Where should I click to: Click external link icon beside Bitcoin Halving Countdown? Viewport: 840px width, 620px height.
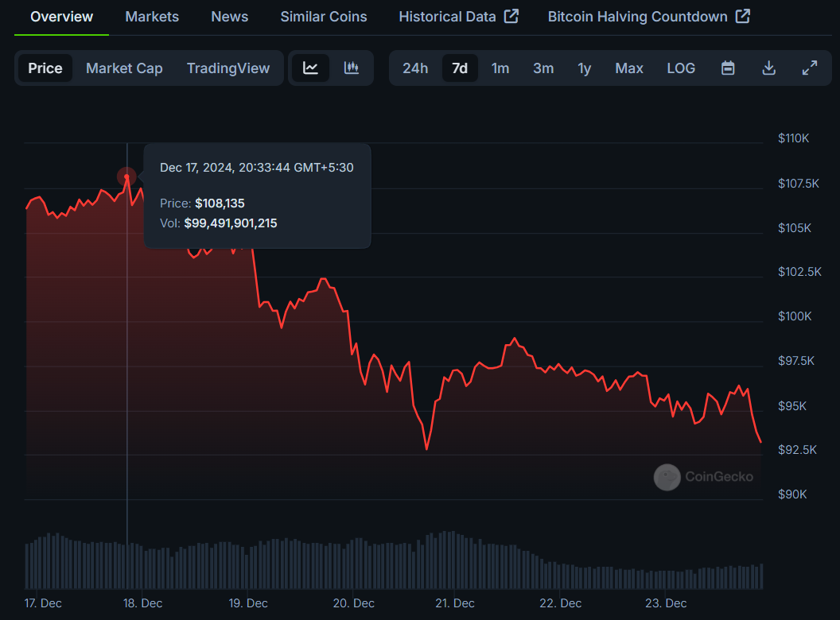(x=743, y=16)
